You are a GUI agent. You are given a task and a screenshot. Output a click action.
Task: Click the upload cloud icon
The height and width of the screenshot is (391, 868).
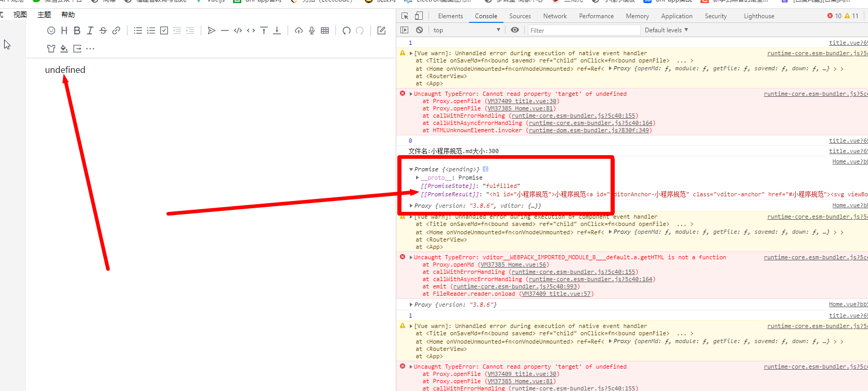click(299, 31)
